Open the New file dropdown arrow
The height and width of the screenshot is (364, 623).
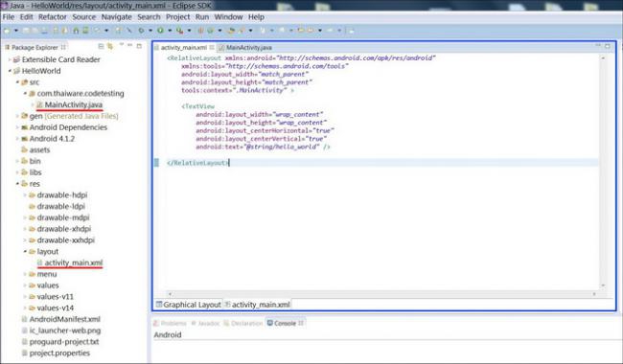pyautogui.click(x=16, y=30)
